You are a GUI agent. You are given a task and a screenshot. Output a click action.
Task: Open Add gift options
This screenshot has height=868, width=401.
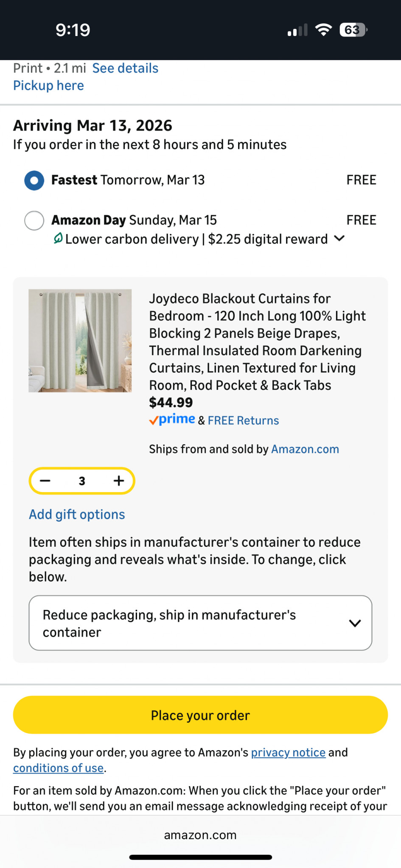pos(77,515)
